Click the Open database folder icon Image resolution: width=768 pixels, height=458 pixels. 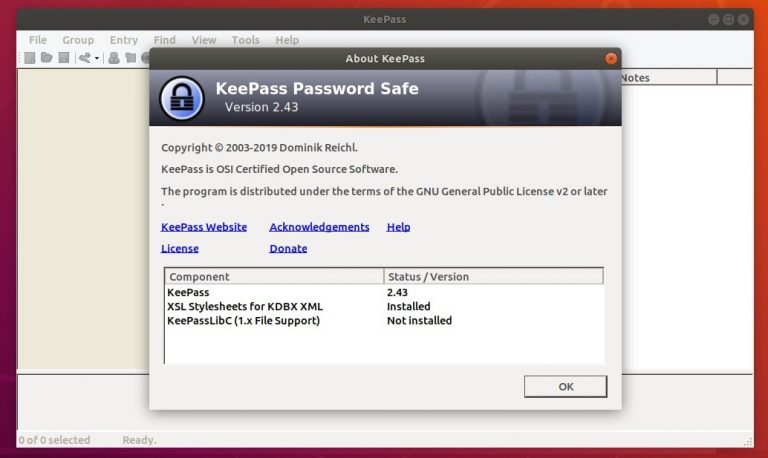[x=47, y=58]
